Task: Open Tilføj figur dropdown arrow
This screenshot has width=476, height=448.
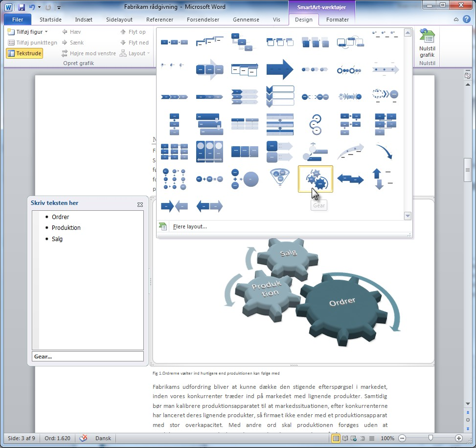Action: [x=46, y=32]
